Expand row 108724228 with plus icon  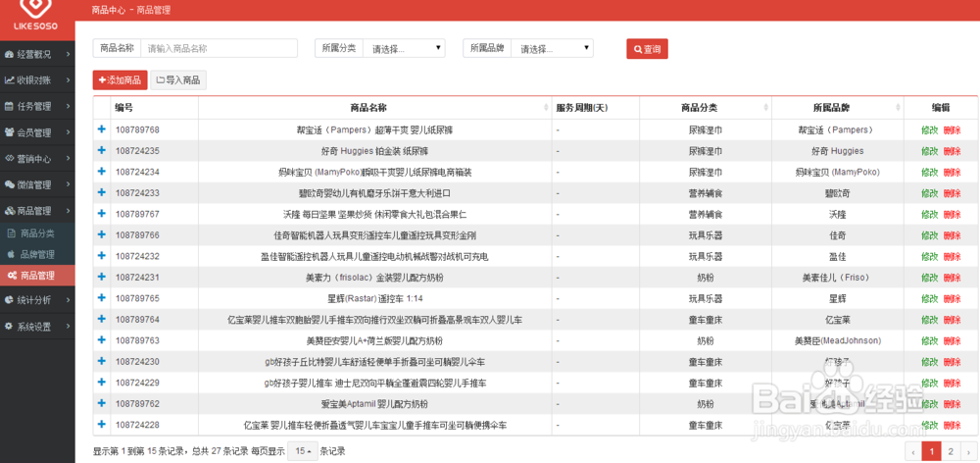[x=102, y=424]
